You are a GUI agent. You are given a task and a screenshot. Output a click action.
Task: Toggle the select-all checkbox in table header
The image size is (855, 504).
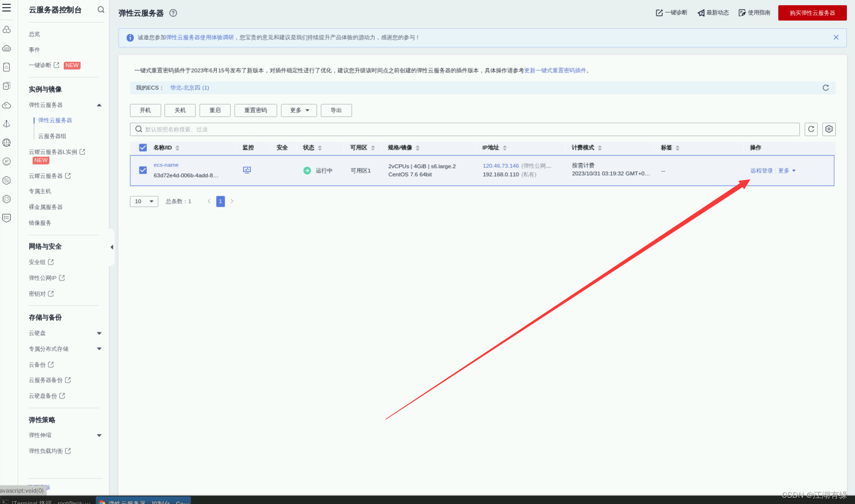(x=143, y=148)
